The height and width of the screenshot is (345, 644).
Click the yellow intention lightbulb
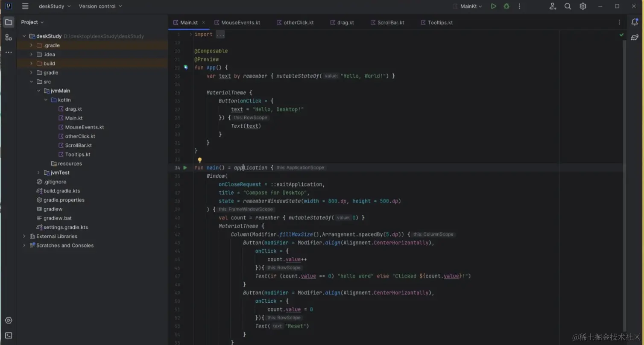(199, 160)
